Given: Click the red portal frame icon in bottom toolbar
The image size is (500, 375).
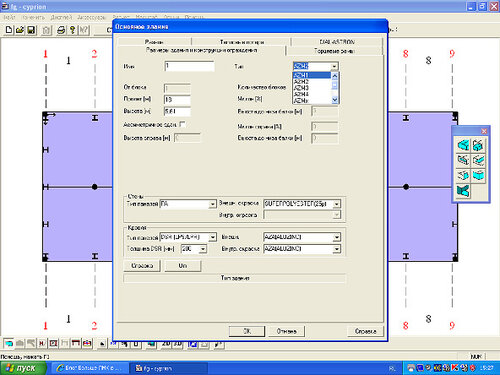Looking at the screenshot, I should (x=76, y=343).
